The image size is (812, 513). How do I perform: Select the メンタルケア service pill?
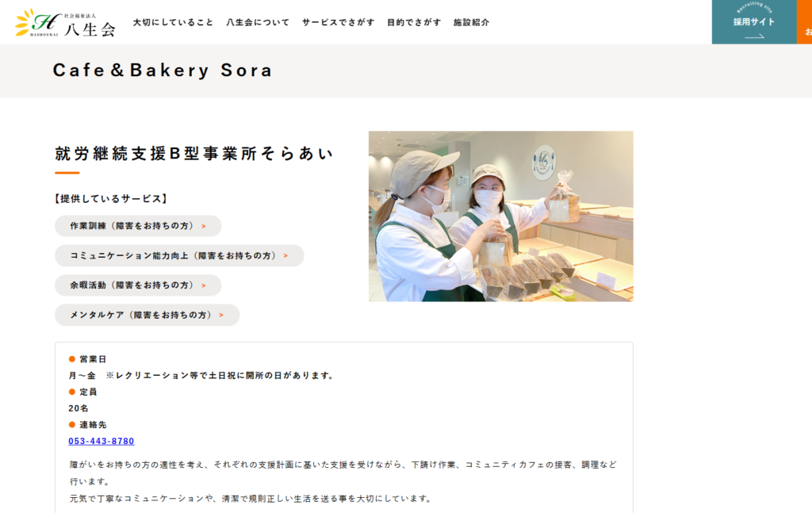coord(147,315)
